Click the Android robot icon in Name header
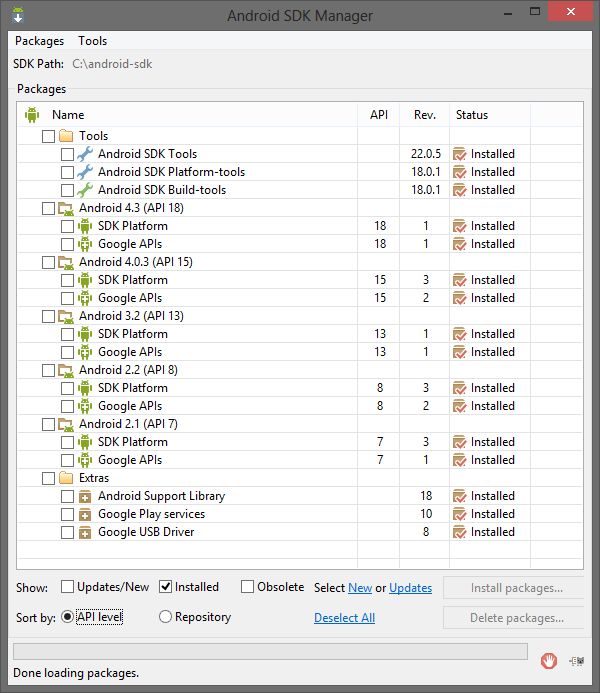The width and height of the screenshot is (600, 693). click(x=32, y=115)
